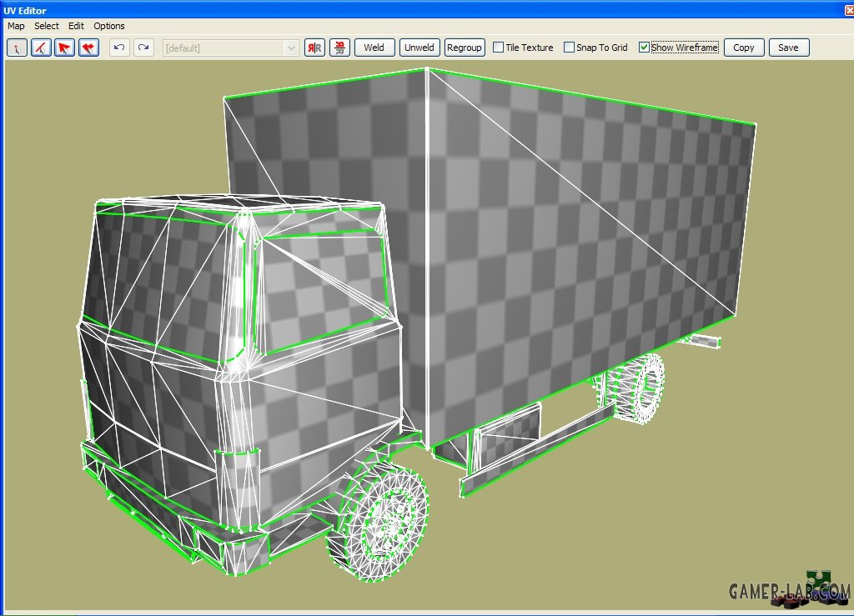The width and height of the screenshot is (854, 616).
Task: Open the Edit menu
Action: 76,26
